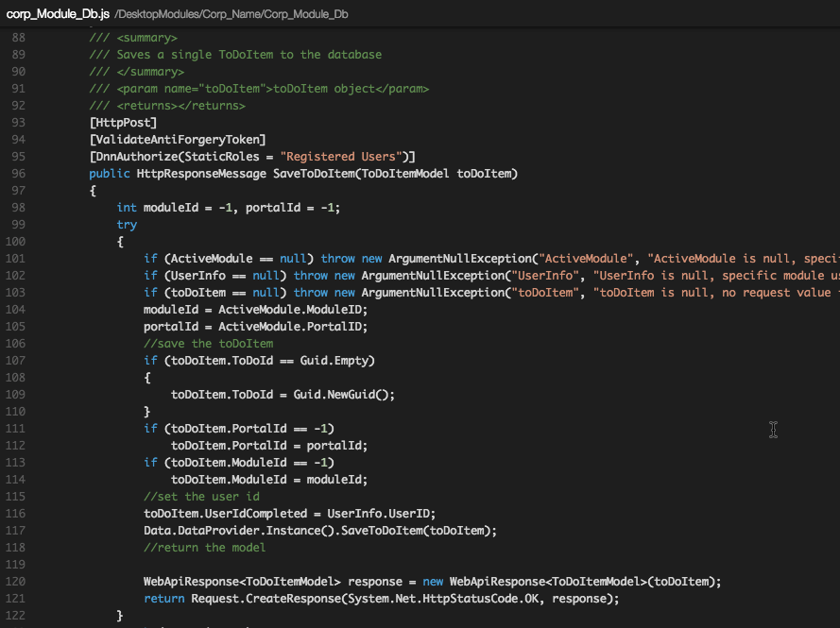
Task: Click comment 'Saves a single ToDoItem to the database'
Action: (249, 55)
